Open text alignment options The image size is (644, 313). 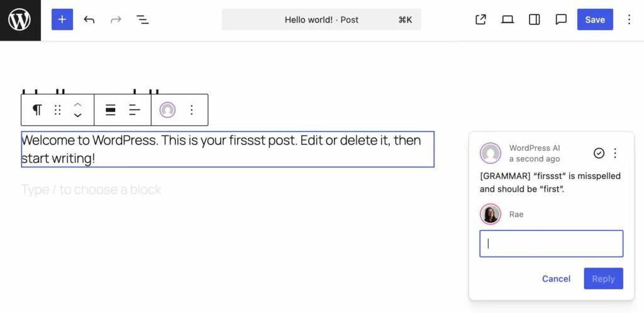coord(135,110)
